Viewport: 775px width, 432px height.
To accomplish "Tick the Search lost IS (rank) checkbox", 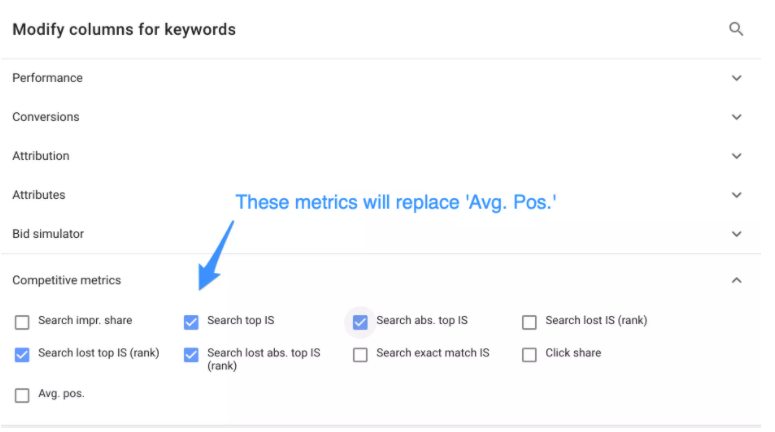I will tap(529, 322).
